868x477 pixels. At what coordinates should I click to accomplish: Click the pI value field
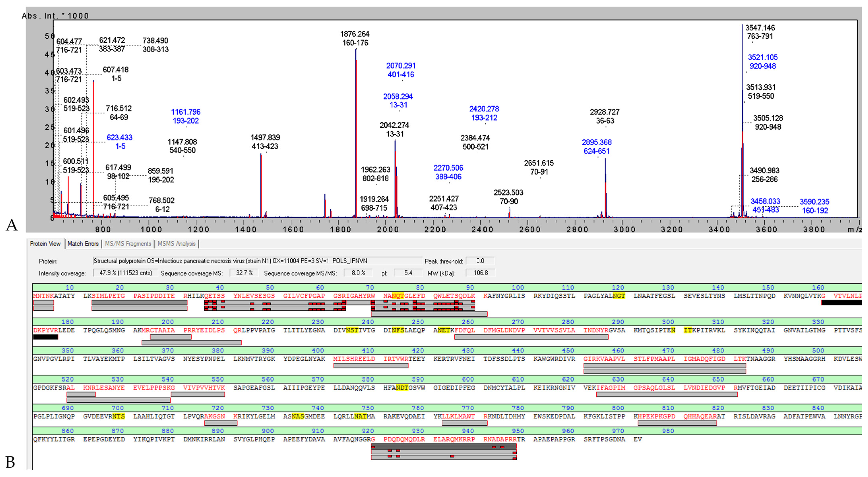[408, 273]
